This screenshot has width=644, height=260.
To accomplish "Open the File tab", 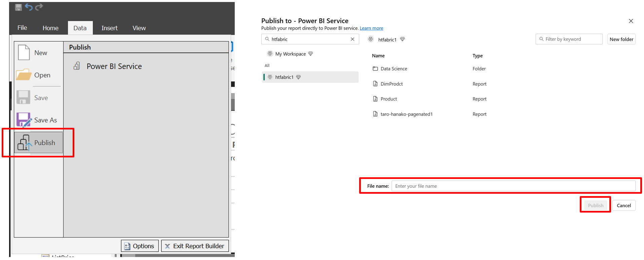I will [x=22, y=28].
